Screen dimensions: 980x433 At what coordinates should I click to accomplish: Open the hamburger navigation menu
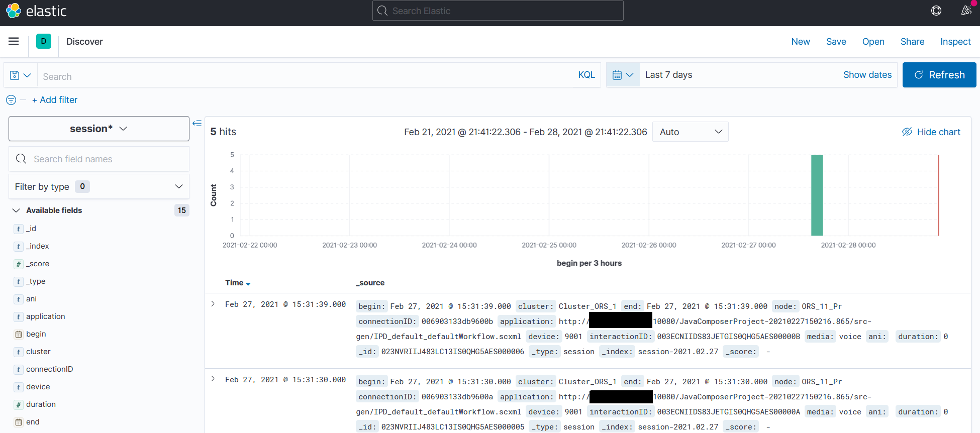click(14, 41)
